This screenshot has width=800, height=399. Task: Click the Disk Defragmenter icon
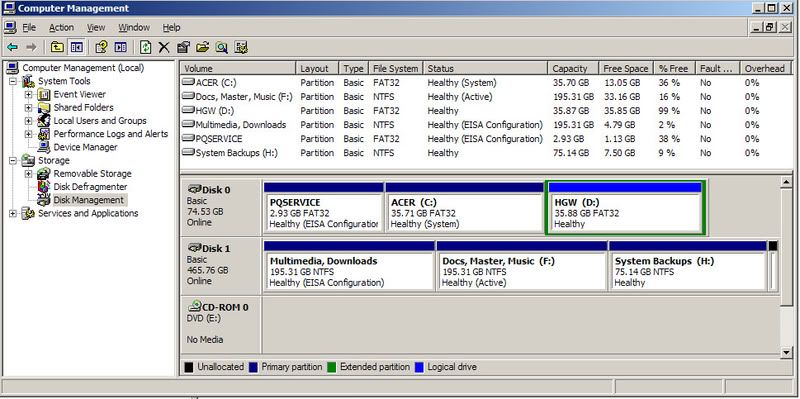click(44, 187)
